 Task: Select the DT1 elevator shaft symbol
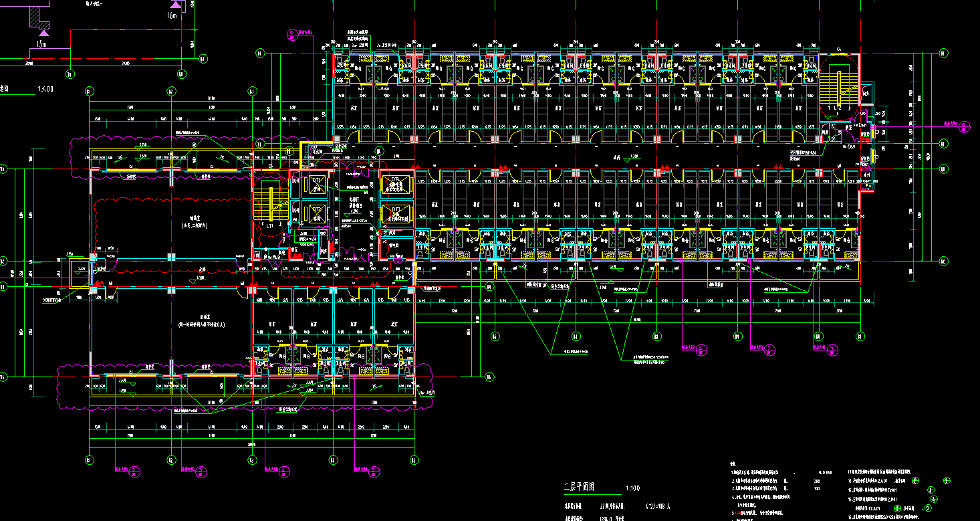point(318,185)
